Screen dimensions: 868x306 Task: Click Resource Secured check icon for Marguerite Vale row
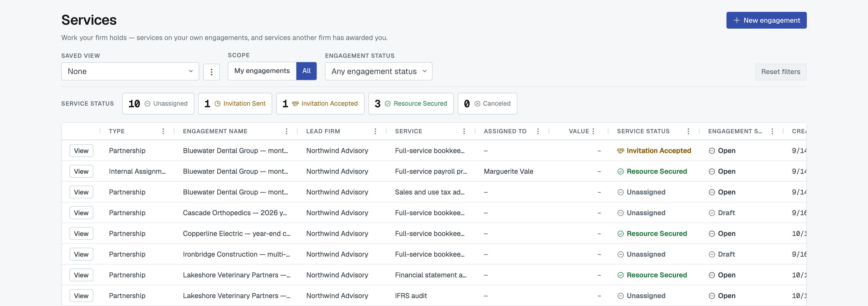[x=620, y=172]
